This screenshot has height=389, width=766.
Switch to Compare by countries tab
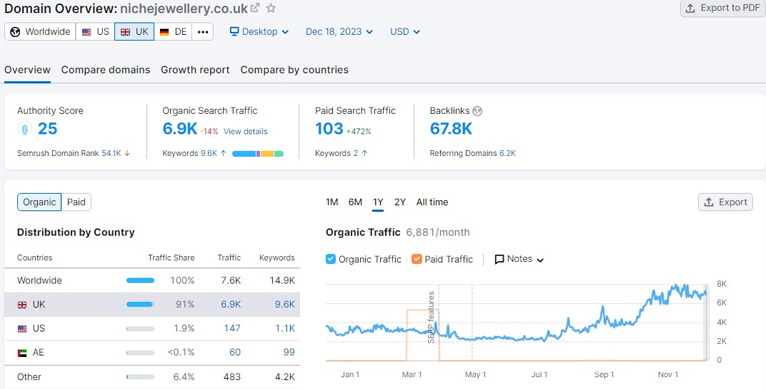click(x=294, y=70)
